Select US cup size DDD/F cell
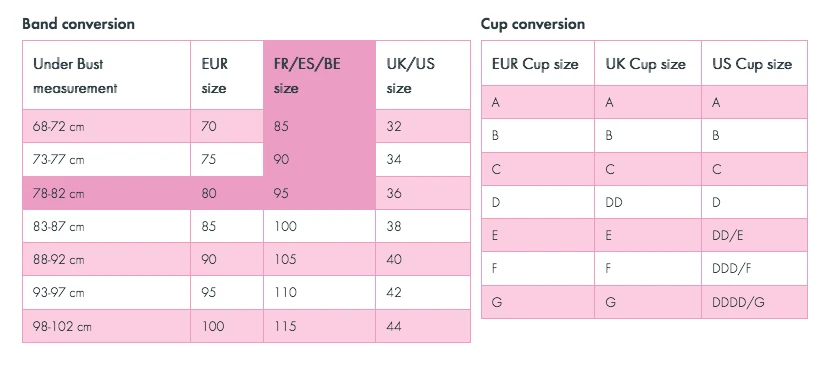This screenshot has height=369, width=826. [x=754, y=268]
